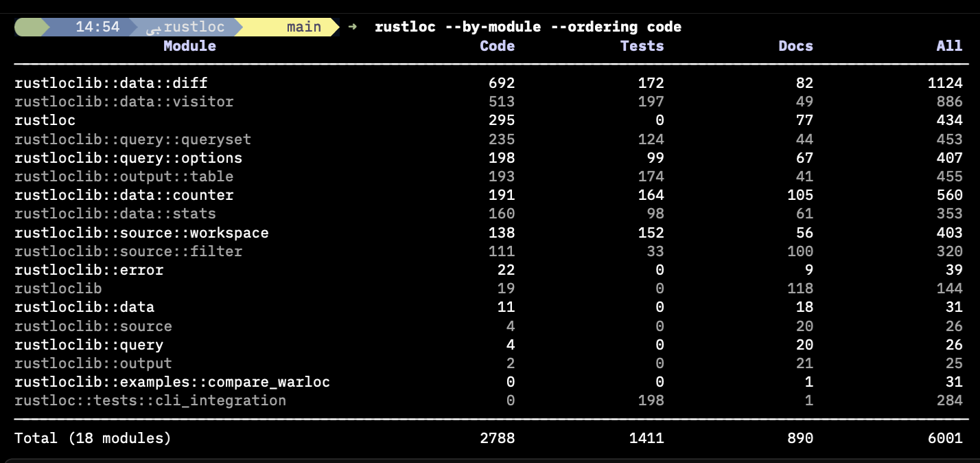This screenshot has height=463, width=980.
Task: Click total all value 6001
Action: tap(945, 438)
